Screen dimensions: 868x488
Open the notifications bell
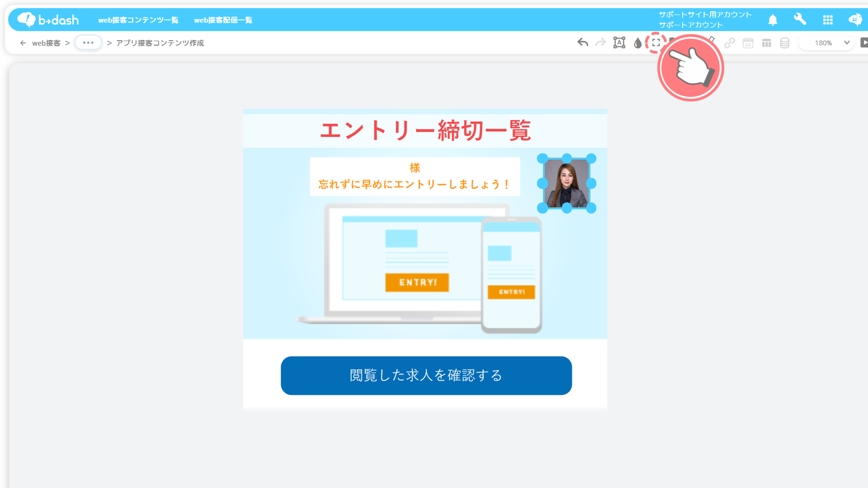[773, 20]
